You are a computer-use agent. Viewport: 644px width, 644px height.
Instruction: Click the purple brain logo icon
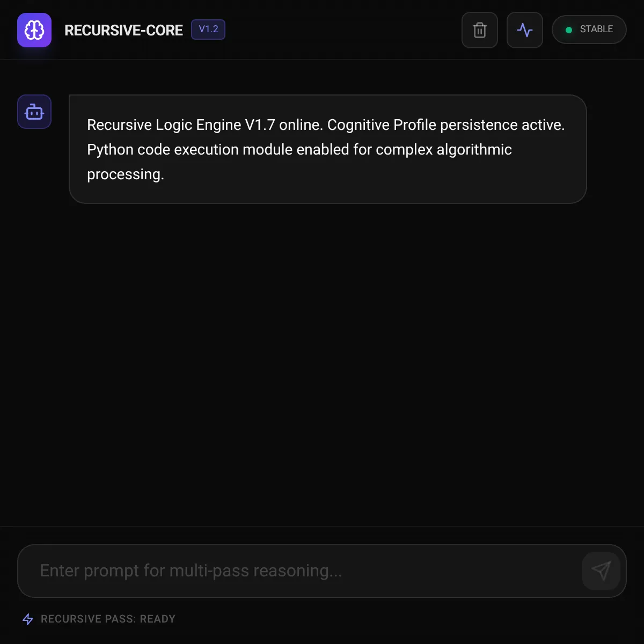tap(34, 30)
